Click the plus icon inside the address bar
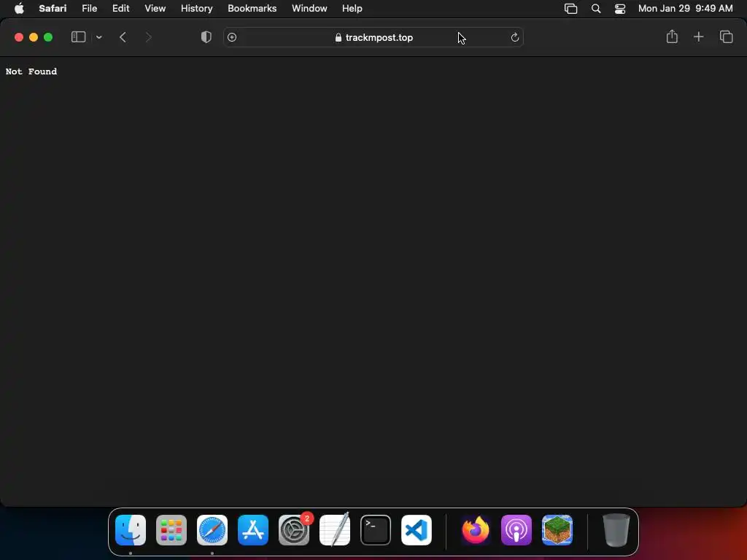747x560 pixels. pos(232,37)
